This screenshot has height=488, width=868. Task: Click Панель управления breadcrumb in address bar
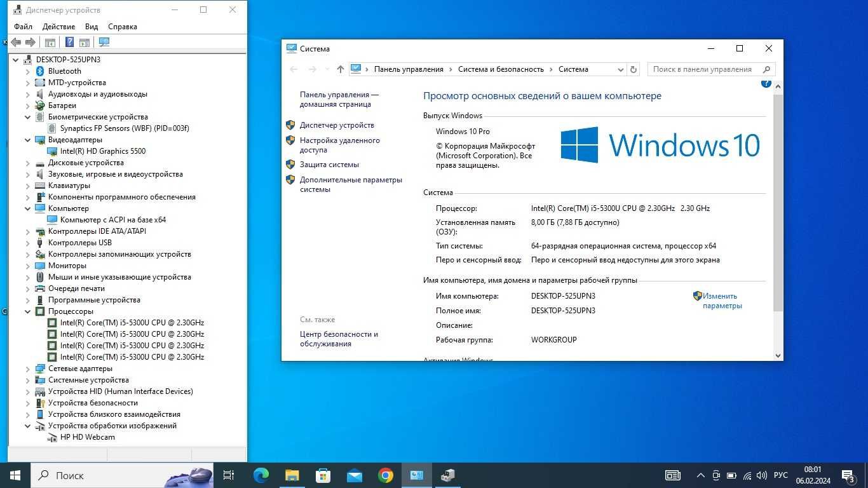click(x=409, y=69)
